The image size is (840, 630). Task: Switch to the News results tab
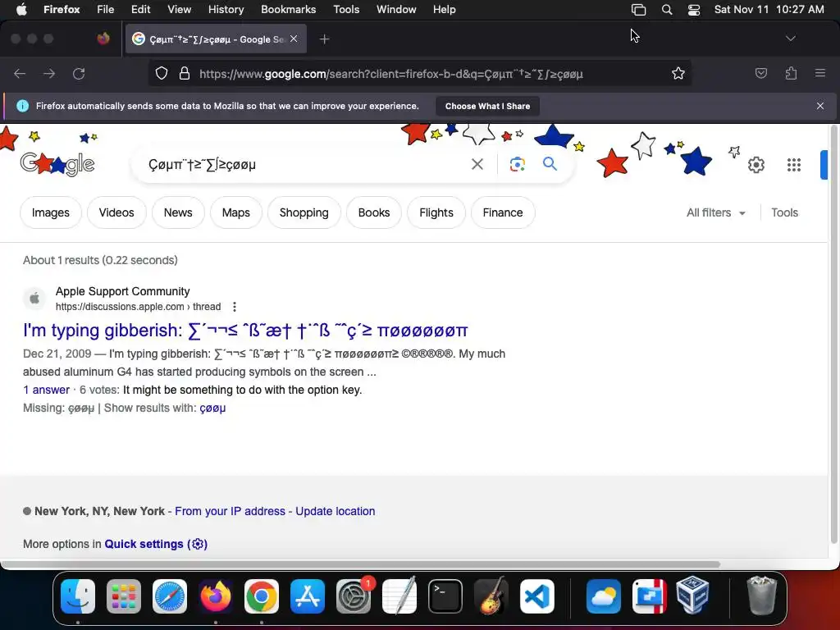coord(178,212)
